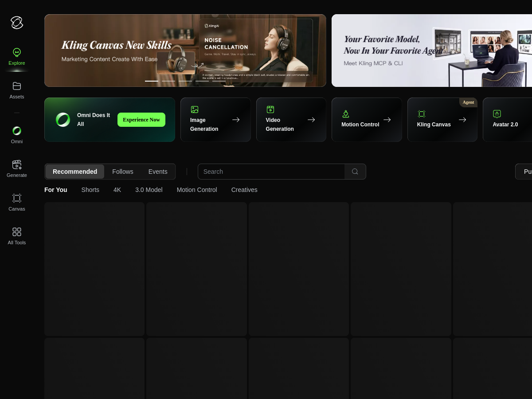Click the first carousel indicator dash
The image size is (532, 399).
[x=152, y=81]
